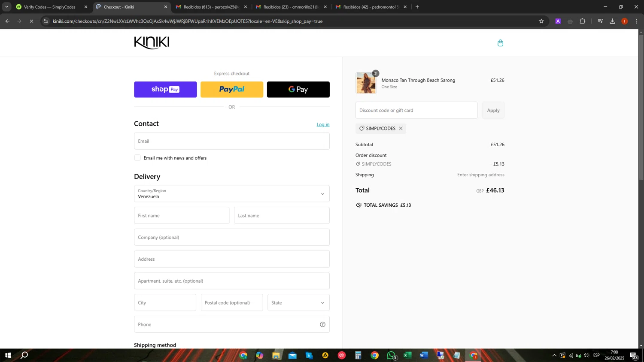Viewport: 644px width, 362px height.
Task: Switch to Recibidos (613) Gmail tab
Action: pyautogui.click(x=210, y=7)
